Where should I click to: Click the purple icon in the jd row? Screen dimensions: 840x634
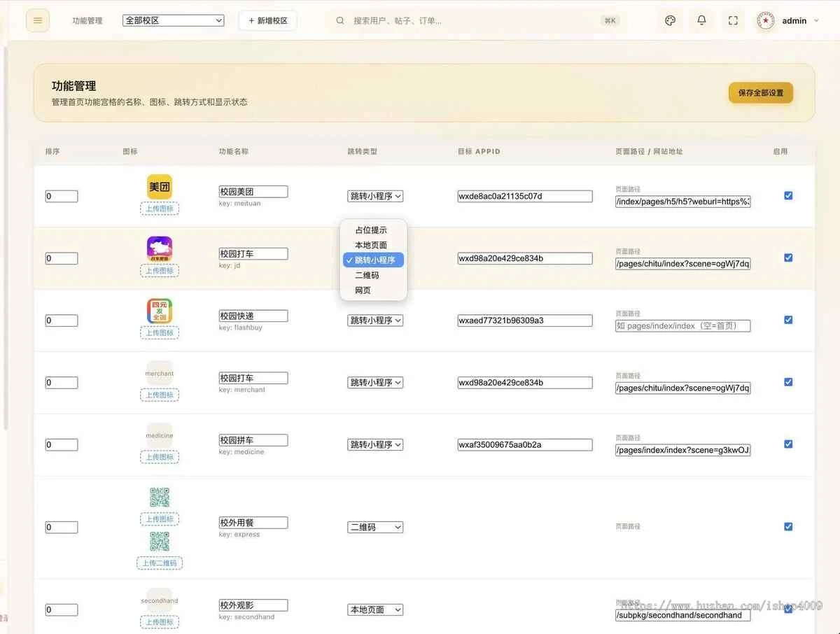160,249
